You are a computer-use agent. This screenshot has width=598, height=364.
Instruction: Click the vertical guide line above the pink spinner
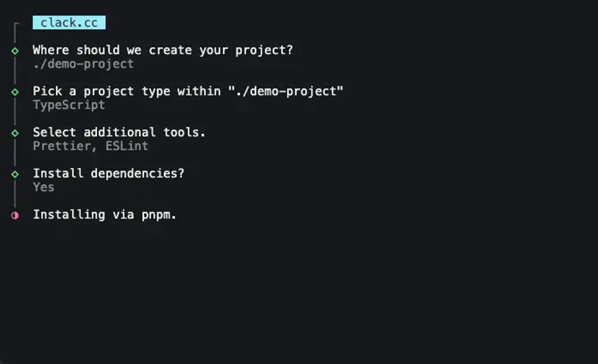click(x=15, y=195)
